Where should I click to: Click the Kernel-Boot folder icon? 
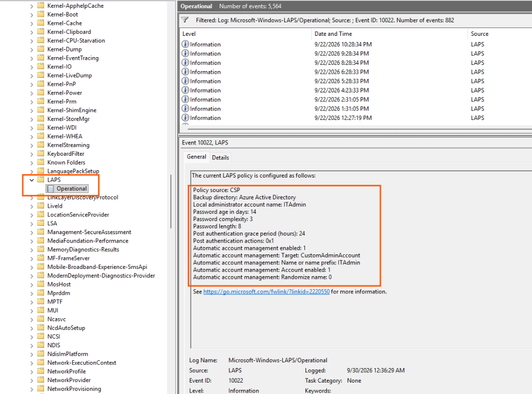tap(41, 14)
